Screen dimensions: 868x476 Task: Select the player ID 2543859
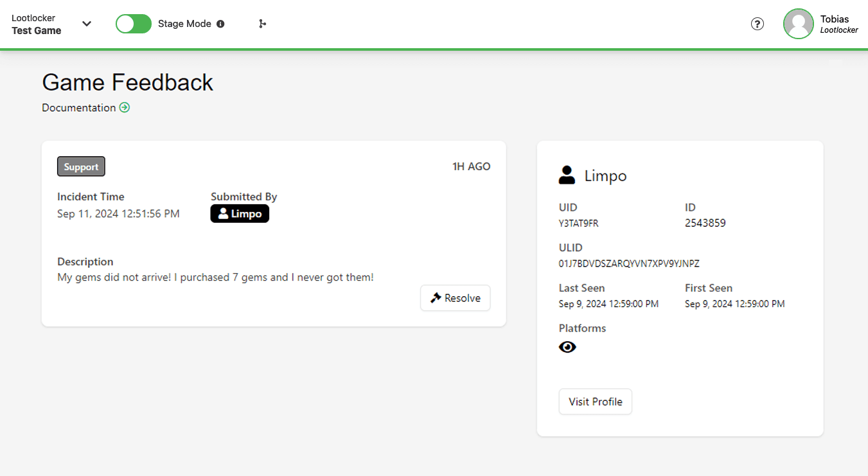pos(705,223)
